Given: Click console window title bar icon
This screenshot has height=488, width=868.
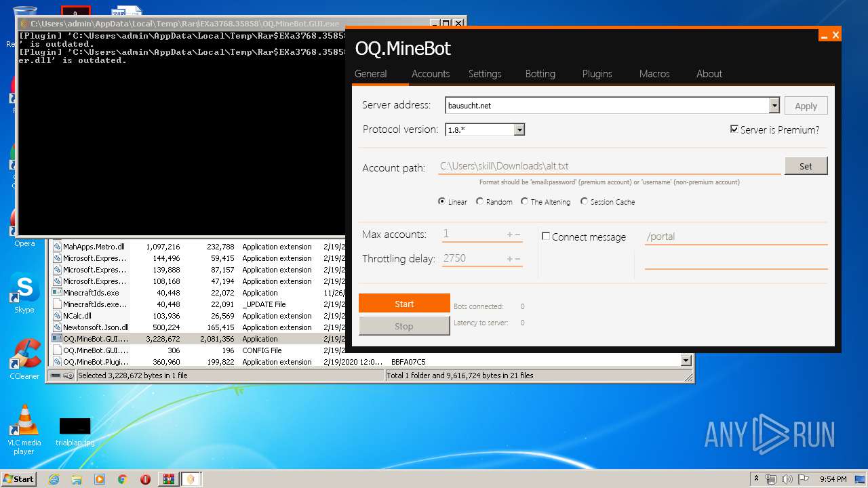Looking at the screenshot, I should tap(24, 23).
